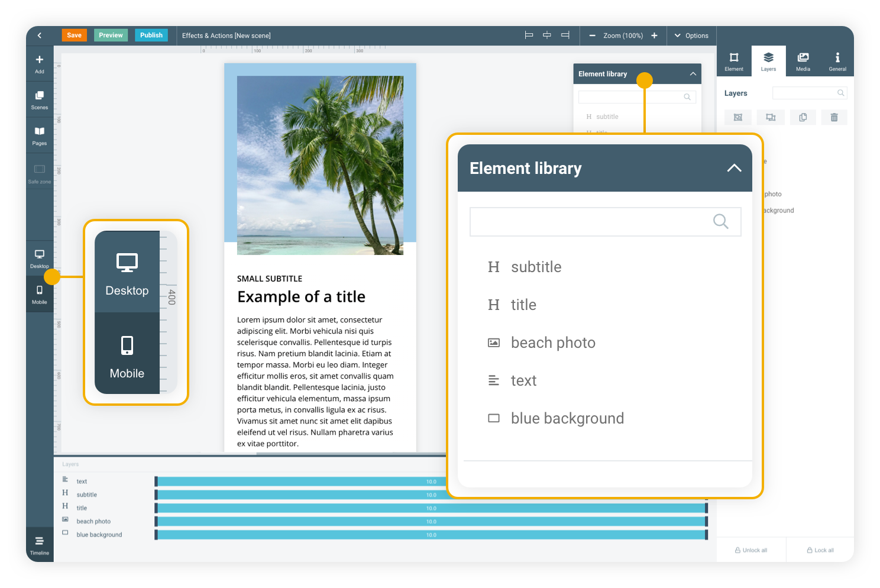Duplicate layer with copy icon
Viewport: 880px width, 588px height.
coord(803,117)
